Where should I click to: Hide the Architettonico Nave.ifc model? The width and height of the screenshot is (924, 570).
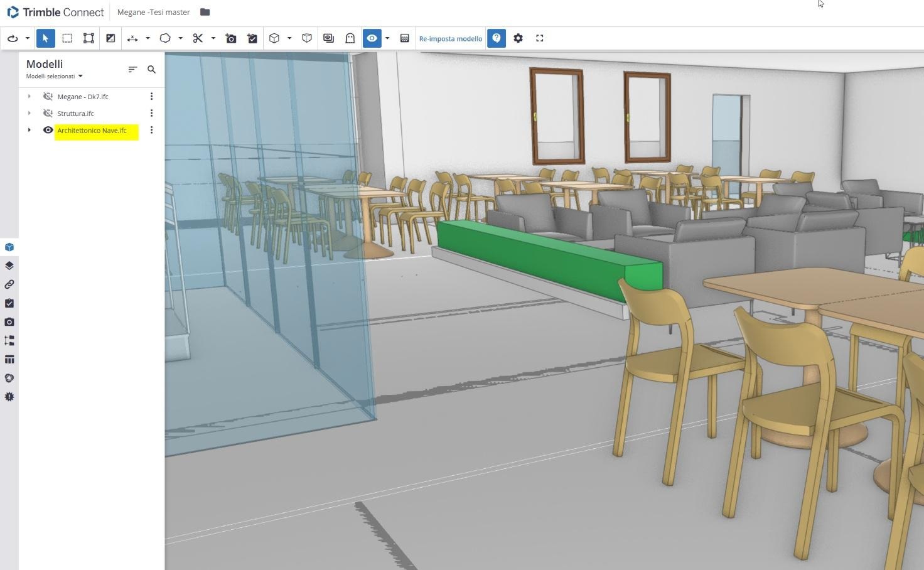[x=48, y=130]
